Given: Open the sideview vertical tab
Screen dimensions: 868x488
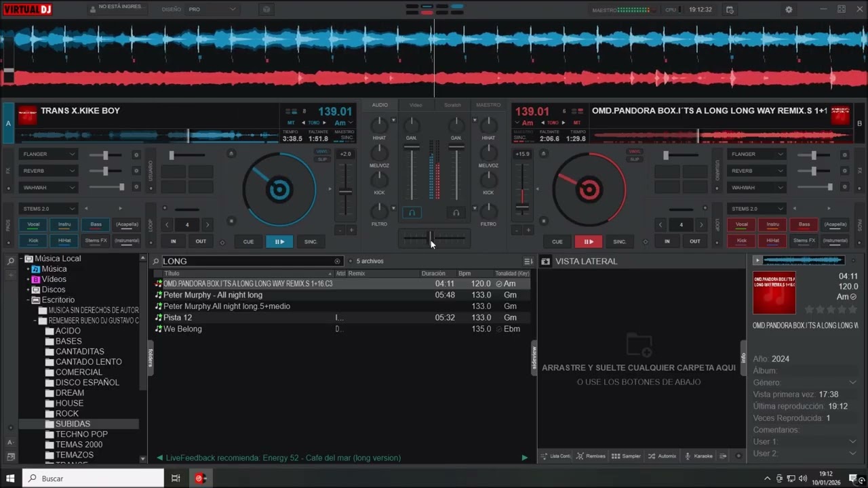Looking at the screenshot, I should click(x=534, y=358).
